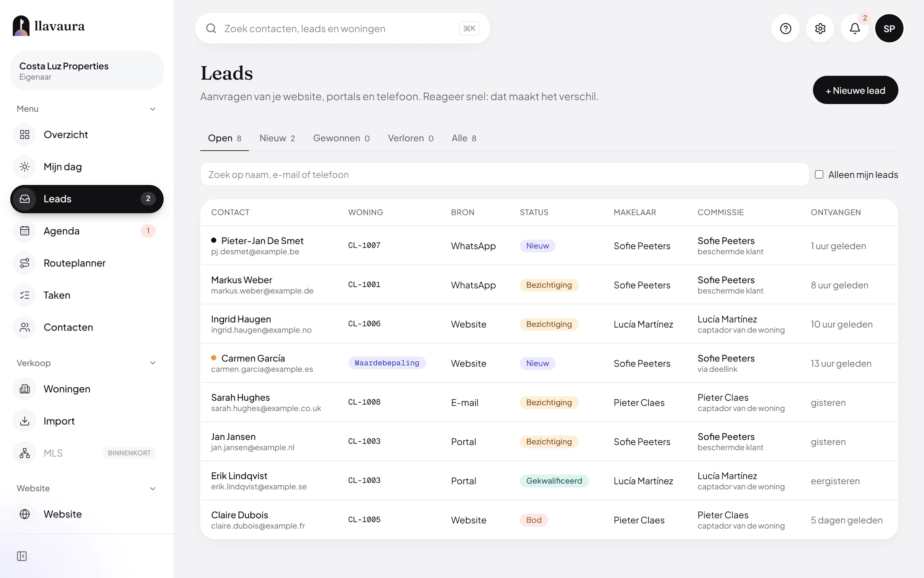Switch to the Gewonnen tab
This screenshot has width=924, height=578.
[341, 138]
